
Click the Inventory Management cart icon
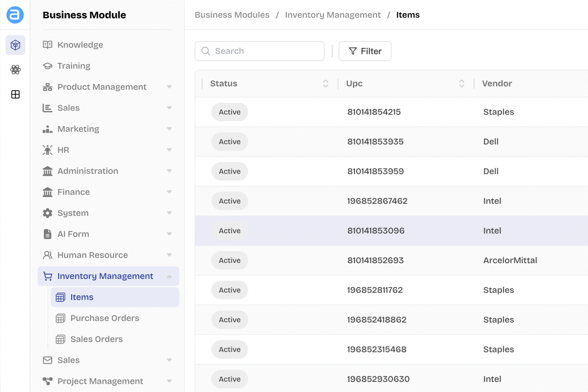(47, 276)
